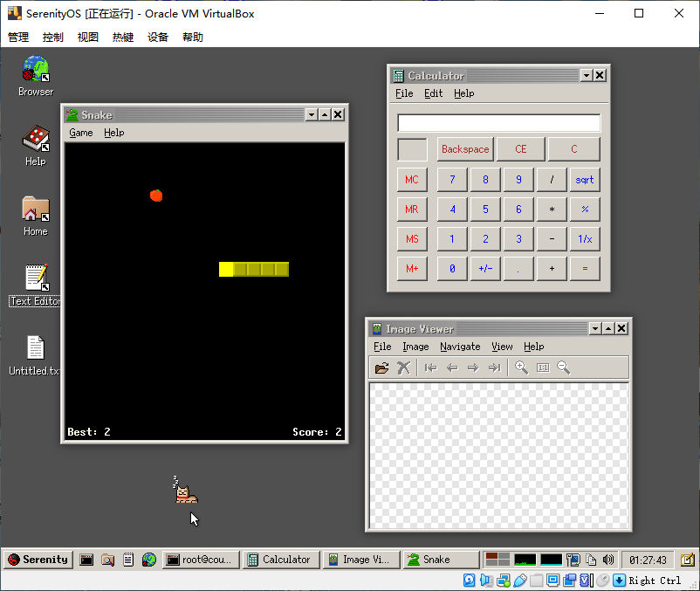Select the Help desktop icon
The image size is (700, 591).
36,146
